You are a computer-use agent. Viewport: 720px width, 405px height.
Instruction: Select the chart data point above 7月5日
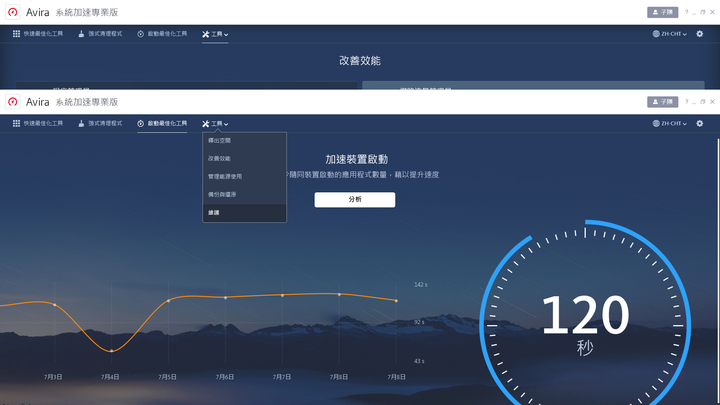pos(169,301)
